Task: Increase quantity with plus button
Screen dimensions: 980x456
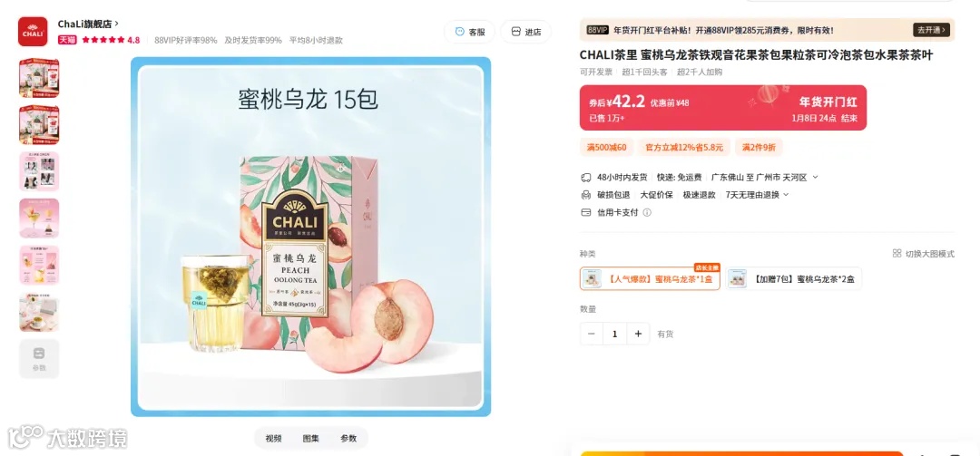Action: 638,334
